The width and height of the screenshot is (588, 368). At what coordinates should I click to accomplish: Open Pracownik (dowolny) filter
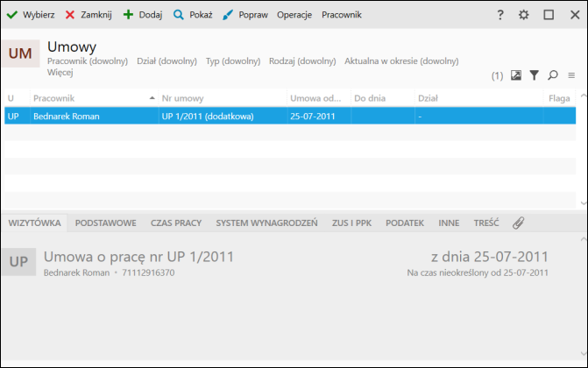tap(88, 61)
